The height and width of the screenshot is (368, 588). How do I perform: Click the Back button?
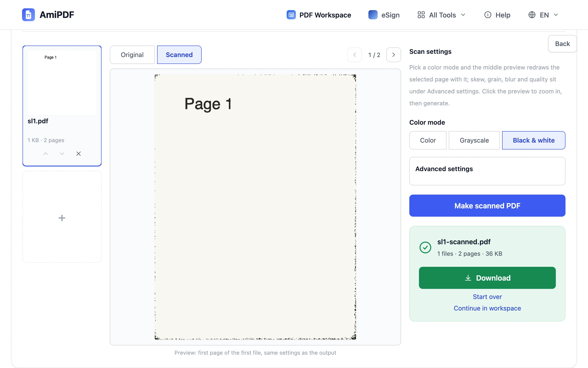coord(562,44)
